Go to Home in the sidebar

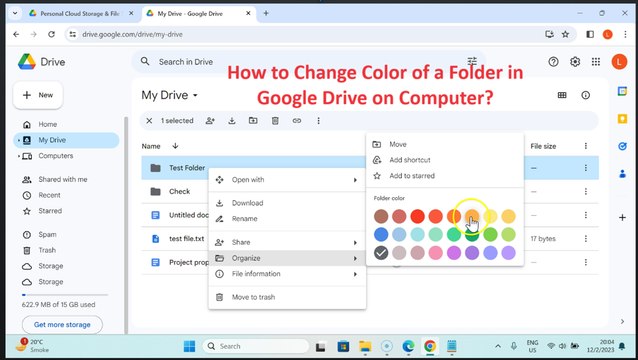pos(66,124)
